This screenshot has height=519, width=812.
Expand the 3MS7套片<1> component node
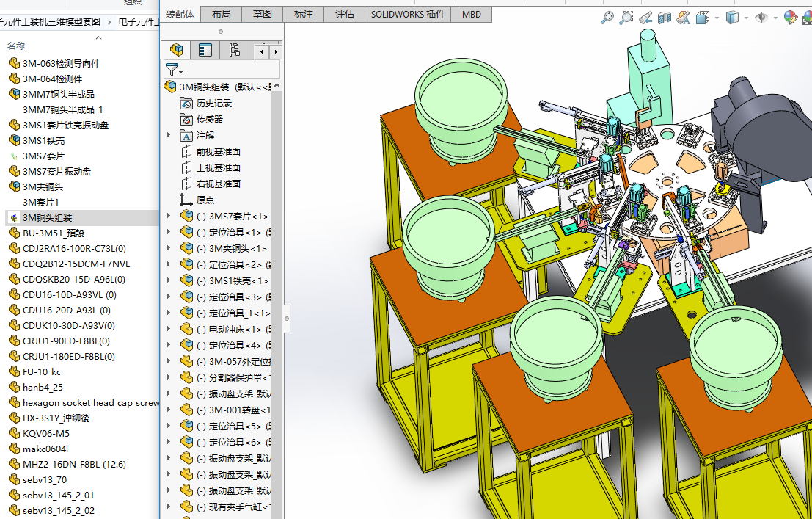point(169,216)
